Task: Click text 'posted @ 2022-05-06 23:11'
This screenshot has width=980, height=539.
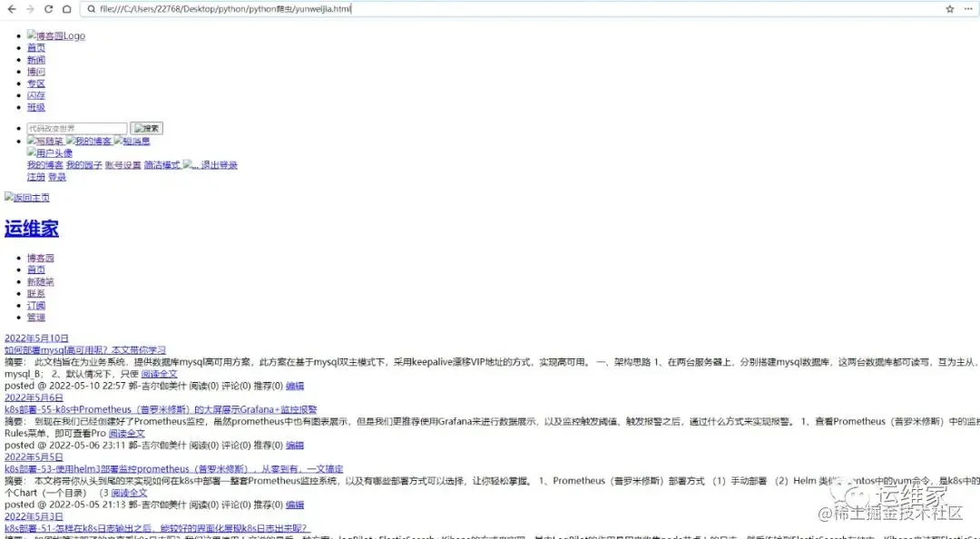Action: tap(65, 446)
